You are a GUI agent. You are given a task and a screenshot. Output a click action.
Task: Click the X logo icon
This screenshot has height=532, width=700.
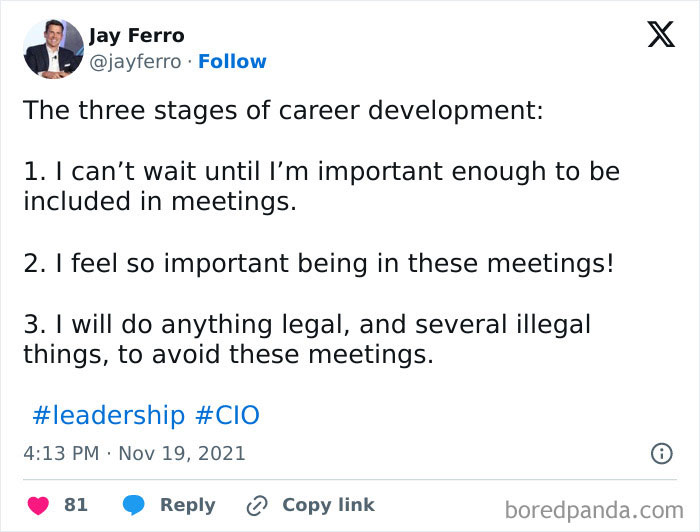coord(660,36)
